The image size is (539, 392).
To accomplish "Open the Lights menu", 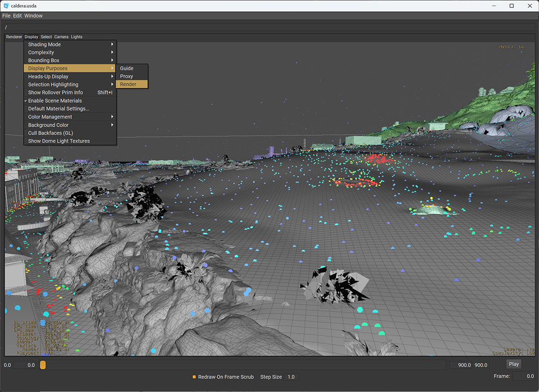I will (x=77, y=37).
